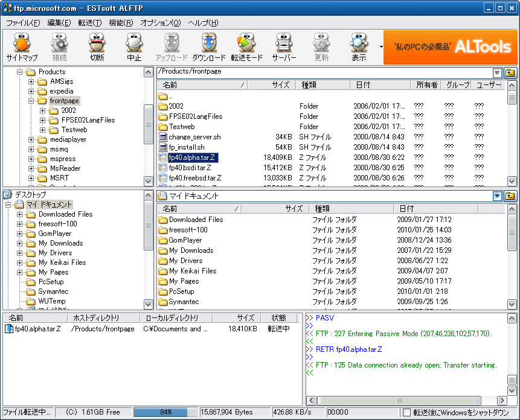
Task: Go up one folder in remote pane
Action: coord(510,73)
